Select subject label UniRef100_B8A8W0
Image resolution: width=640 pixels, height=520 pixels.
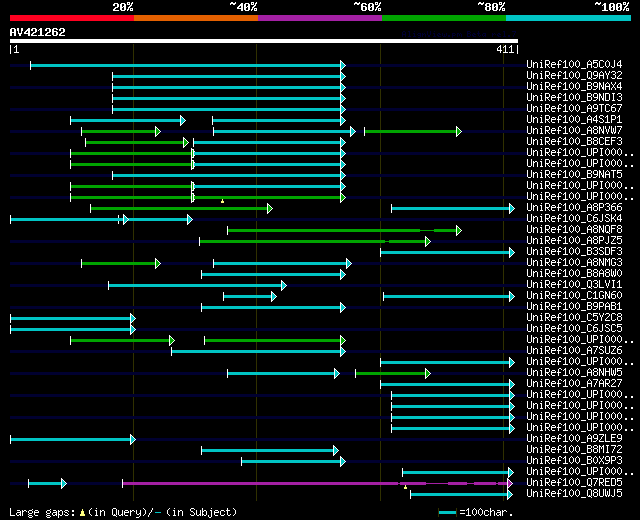pos(574,273)
